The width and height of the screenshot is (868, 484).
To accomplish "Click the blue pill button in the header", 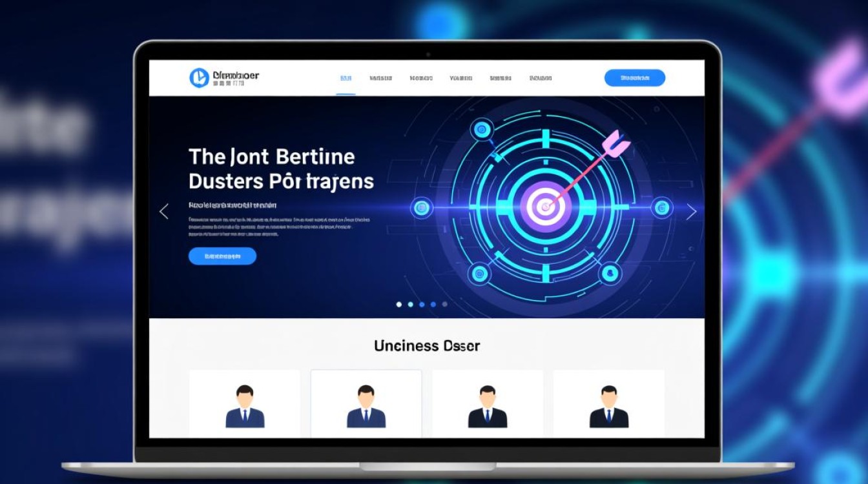I will 634,78.
